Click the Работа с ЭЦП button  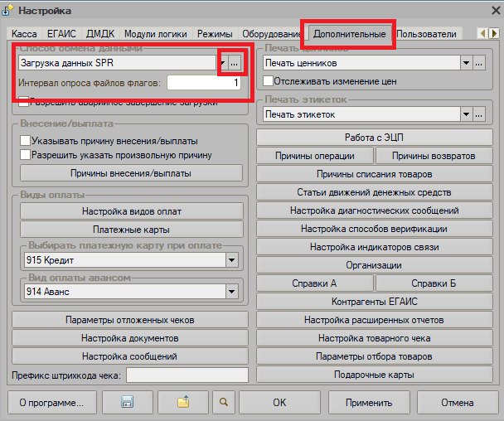pyautogui.click(x=374, y=138)
